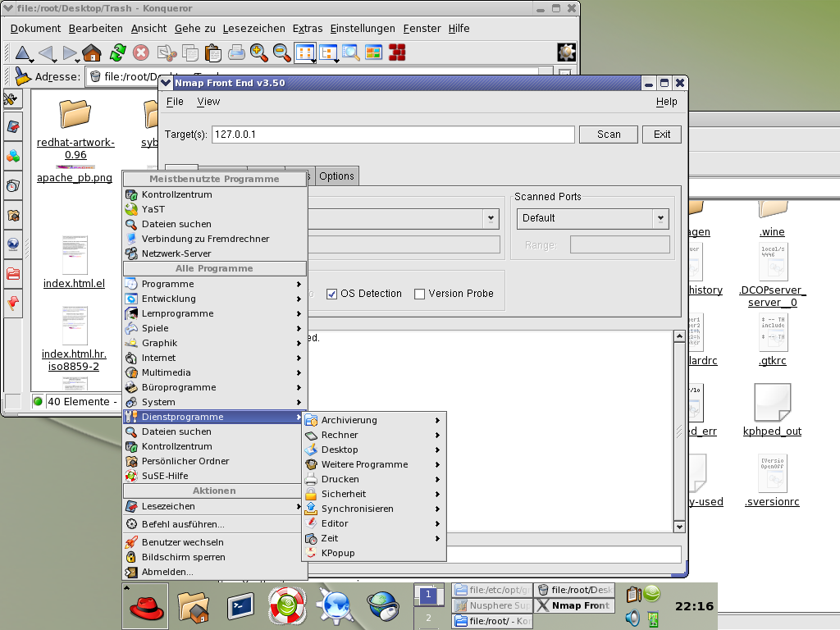Screen dimensions: 840x630
Task: Click the Forward arrow in Konqueror toolbar
Action: pyautogui.click(x=70, y=53)
